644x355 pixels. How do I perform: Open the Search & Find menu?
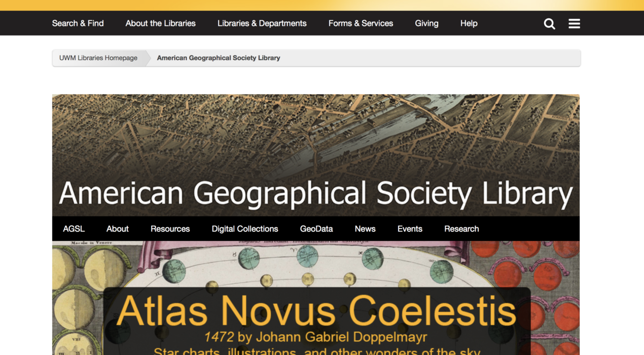[x=78, y=23]
